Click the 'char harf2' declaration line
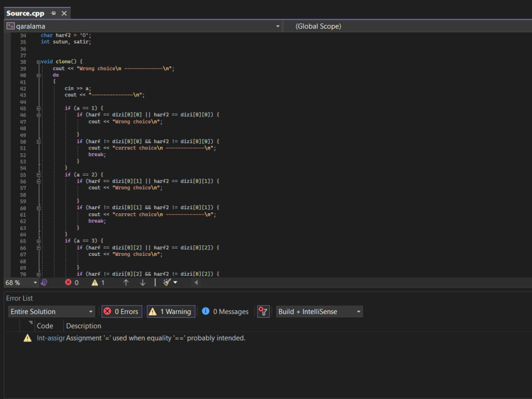 [x=66, y=35]
